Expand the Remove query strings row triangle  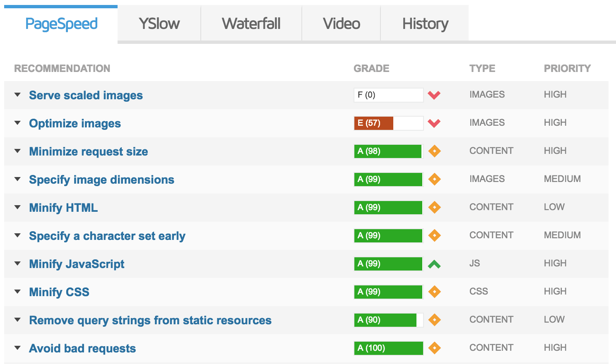pos(17,320)
